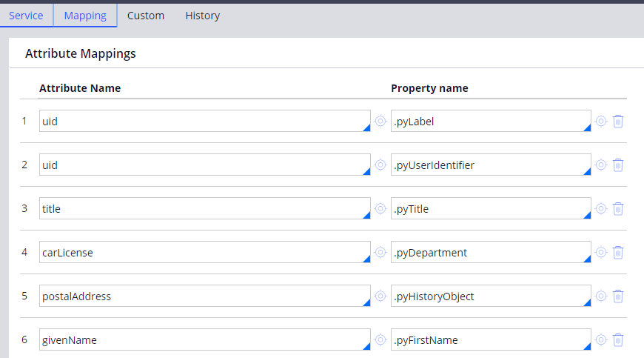This screenshot has width=644, height=358.
Task: Click into the .pyLabel property name field
Action: 491,121
